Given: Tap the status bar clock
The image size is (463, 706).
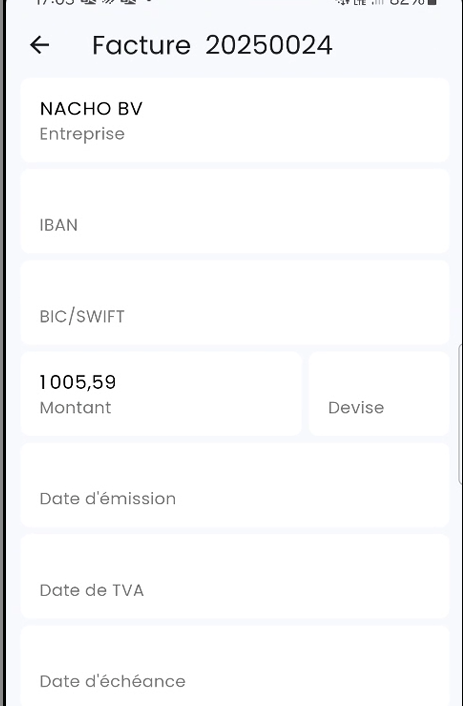Looking at the screenshot, I should (55, 2).
